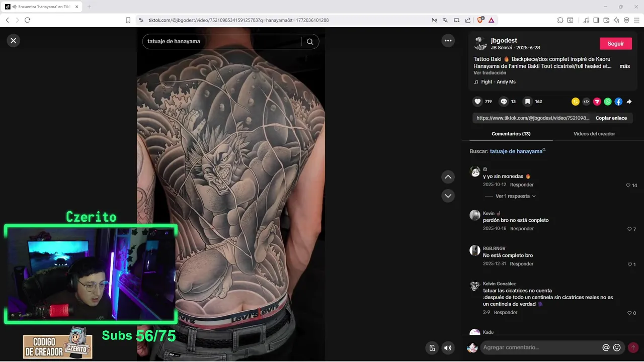
Task: Expand Ver 1 respuesta replies
Action: (516, 196)
